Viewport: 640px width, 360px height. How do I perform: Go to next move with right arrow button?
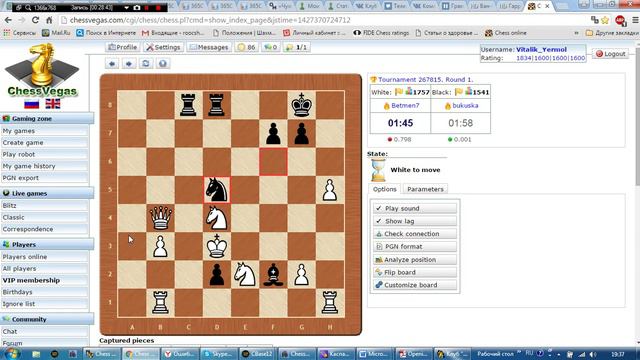tap(129, 64)
